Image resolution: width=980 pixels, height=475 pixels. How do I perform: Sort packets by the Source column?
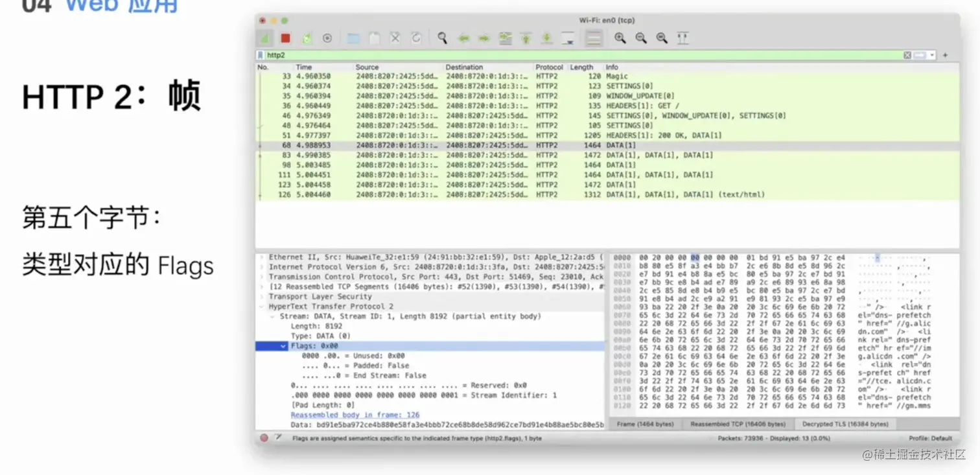pos(367,67)
